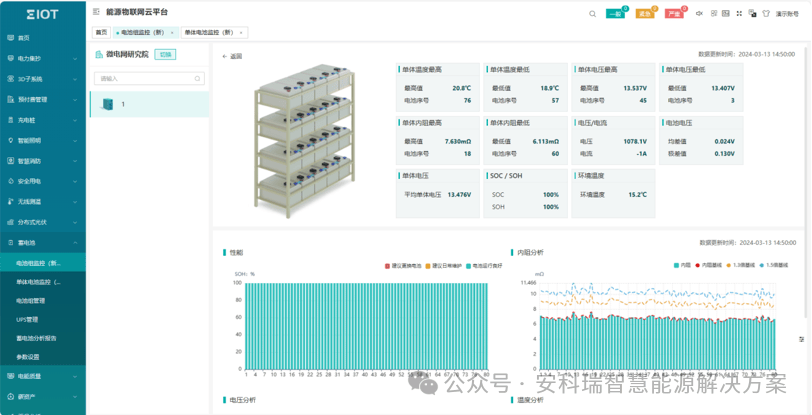
Task: Click the 首页 home icon in sidebar
Action: click(10, 38)
